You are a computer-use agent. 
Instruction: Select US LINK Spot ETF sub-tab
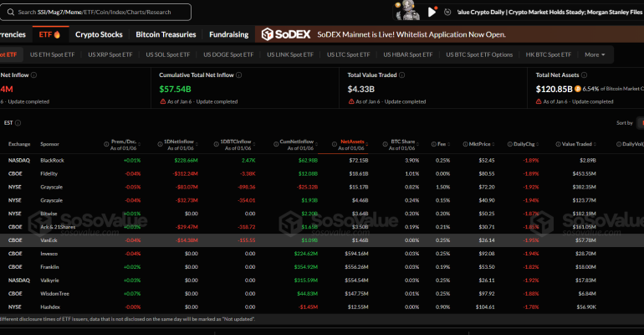[290, 54]
